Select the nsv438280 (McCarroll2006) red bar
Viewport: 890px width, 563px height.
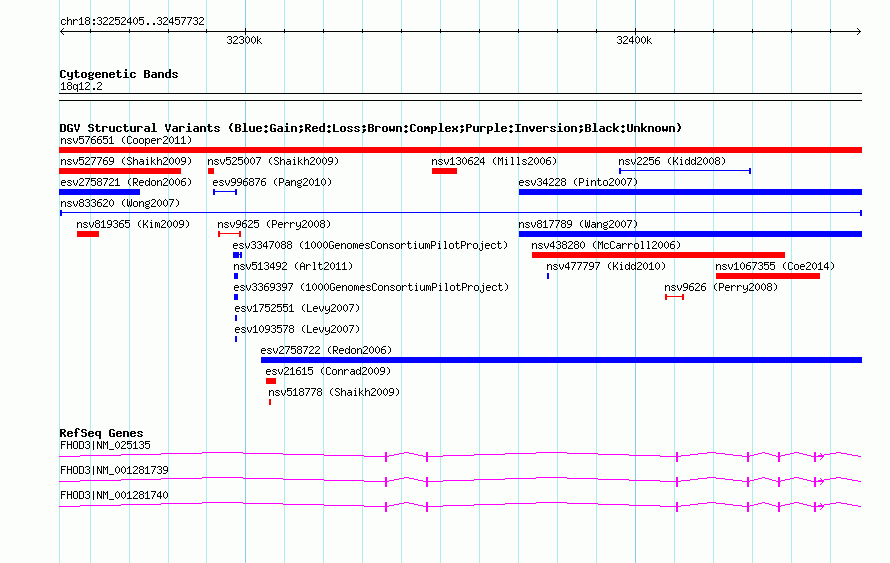[x=658, y=255]
